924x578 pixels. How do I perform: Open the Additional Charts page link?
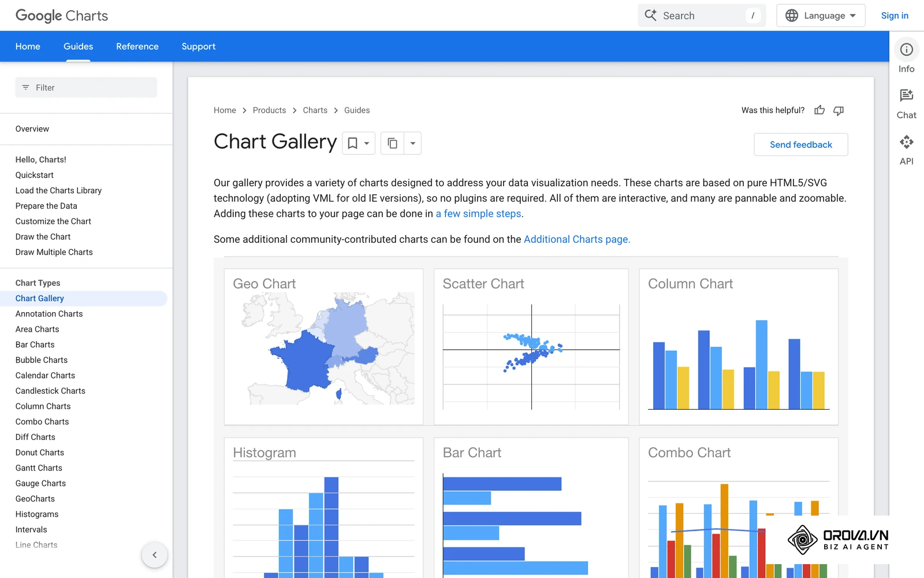tap(577, 239)
